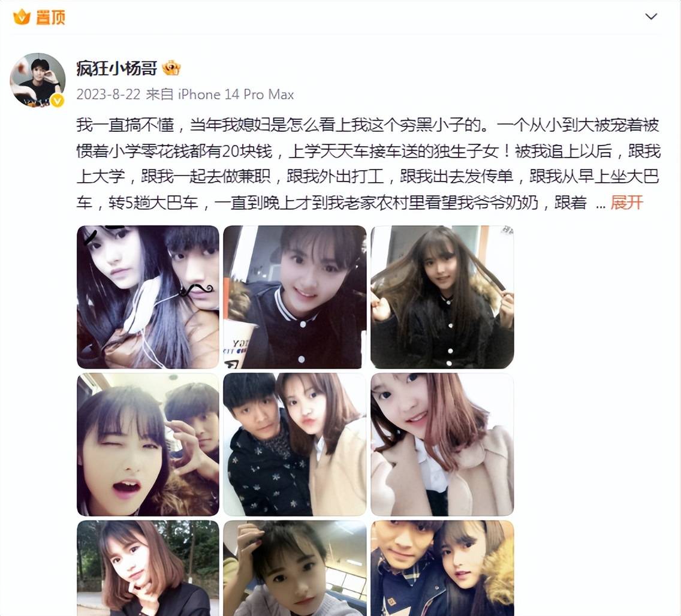
Task: Click the yellow verified V badge
Action: [x=58, y=101]
